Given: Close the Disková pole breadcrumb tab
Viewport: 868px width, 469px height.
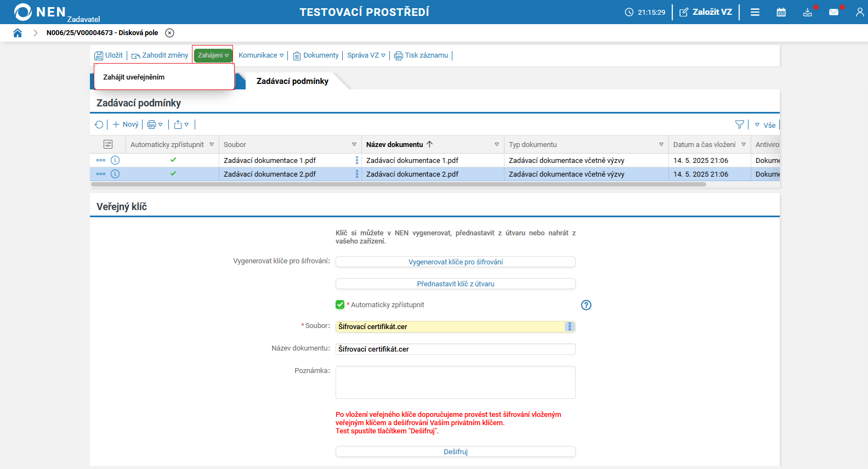Looking at the screenshot, I should 170,33.
